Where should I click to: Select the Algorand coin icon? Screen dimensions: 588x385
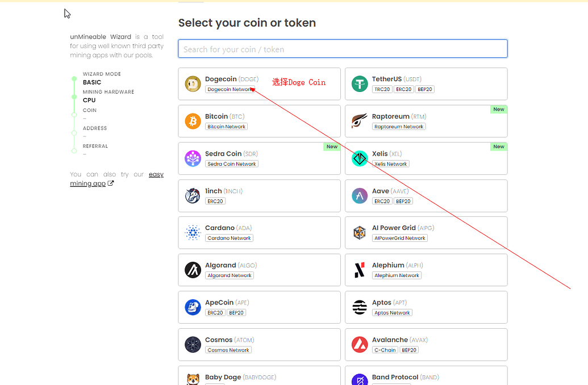193,270
